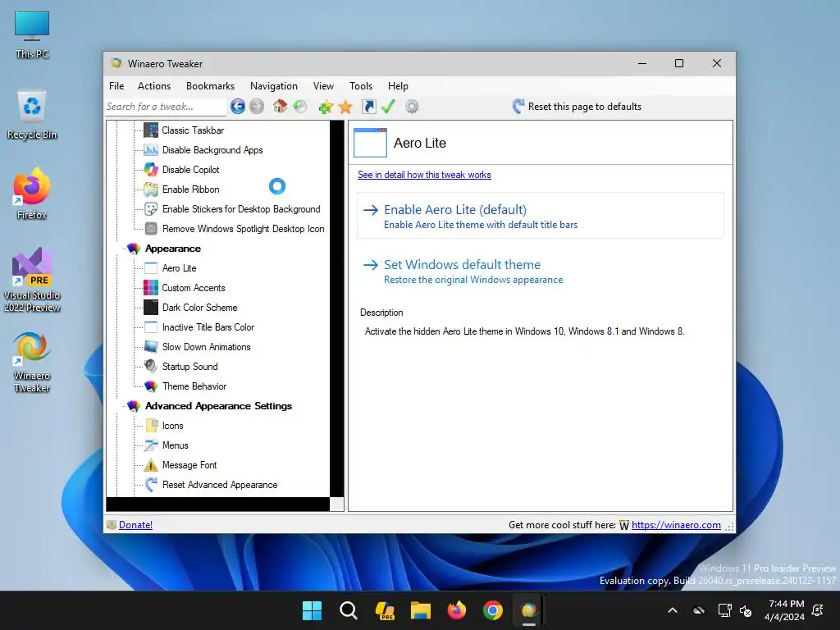Click the Theme Behavior icon

(x=151, y=386)
